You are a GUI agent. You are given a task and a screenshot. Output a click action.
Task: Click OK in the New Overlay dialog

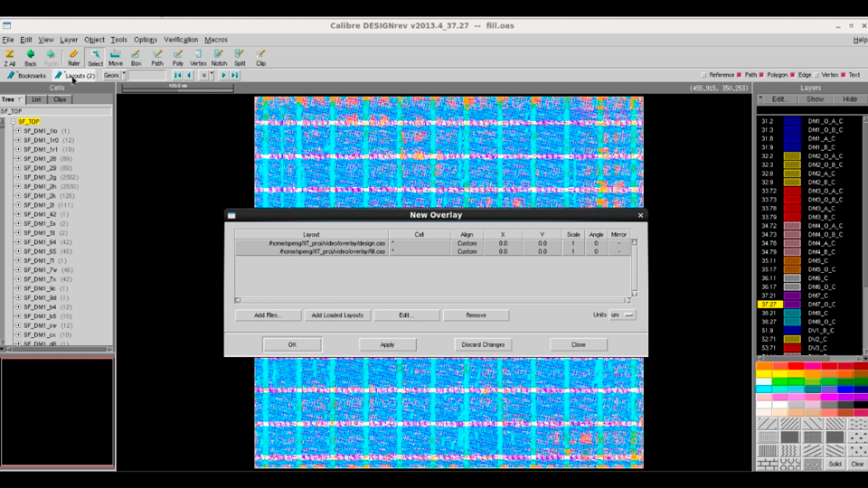tap(292, 344)
